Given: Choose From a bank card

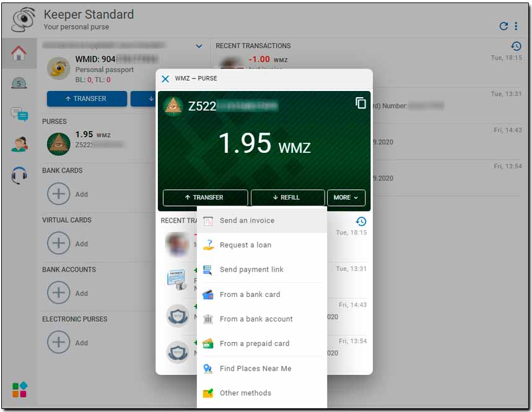Looking at the screenshot, I should 261,294.
